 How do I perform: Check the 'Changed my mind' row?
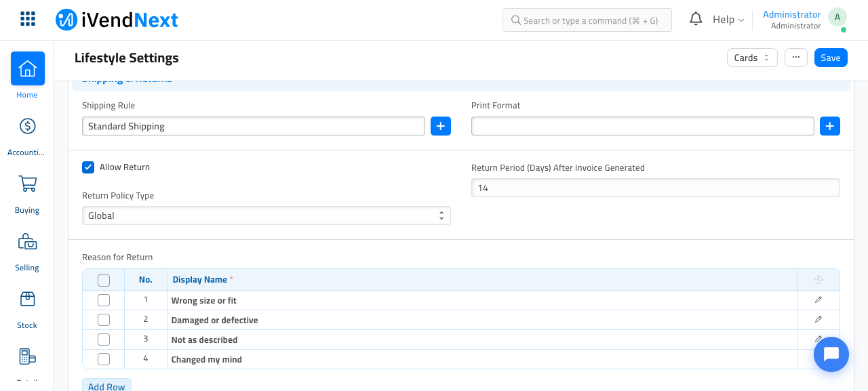tap(104, 359)
